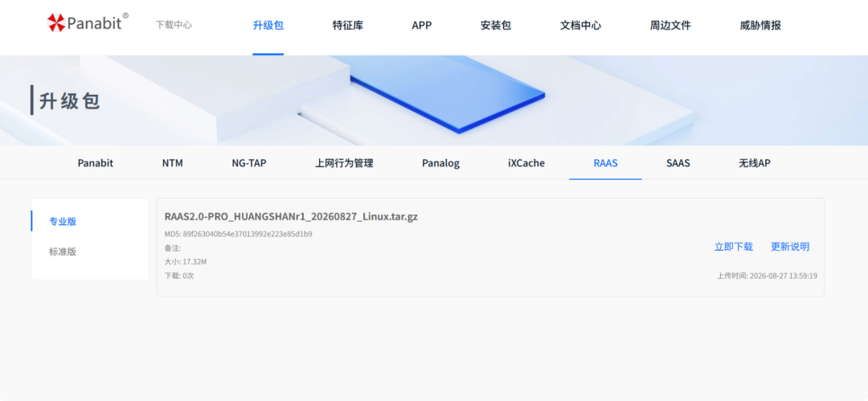Switch to the SAAS product tab
The width and height of the screenshot is (868, 401).
[x=678, y=163]
